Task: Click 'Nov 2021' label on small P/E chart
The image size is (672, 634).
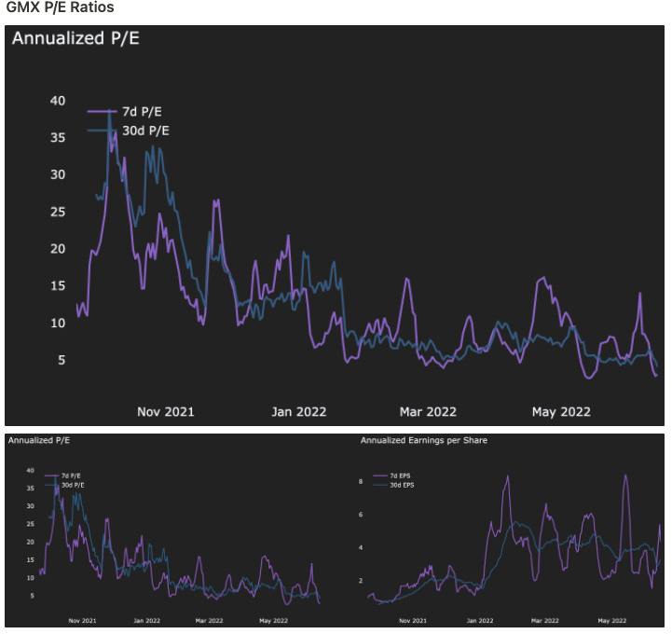Action: coord(82,621)
